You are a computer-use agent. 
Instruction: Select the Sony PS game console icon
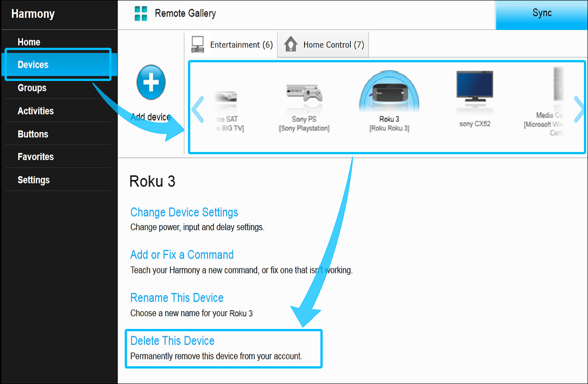tap(304, 94)
